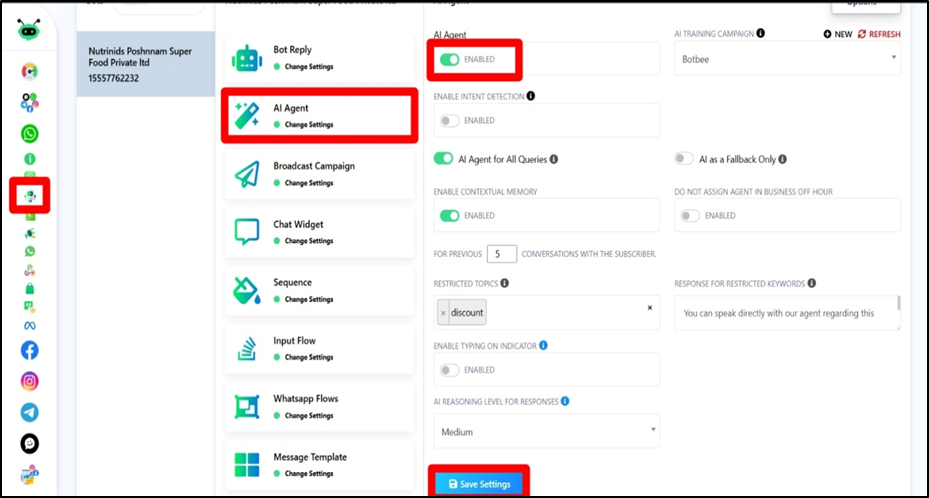Open the AI Training Campaign Botbee dropdown

787,59
